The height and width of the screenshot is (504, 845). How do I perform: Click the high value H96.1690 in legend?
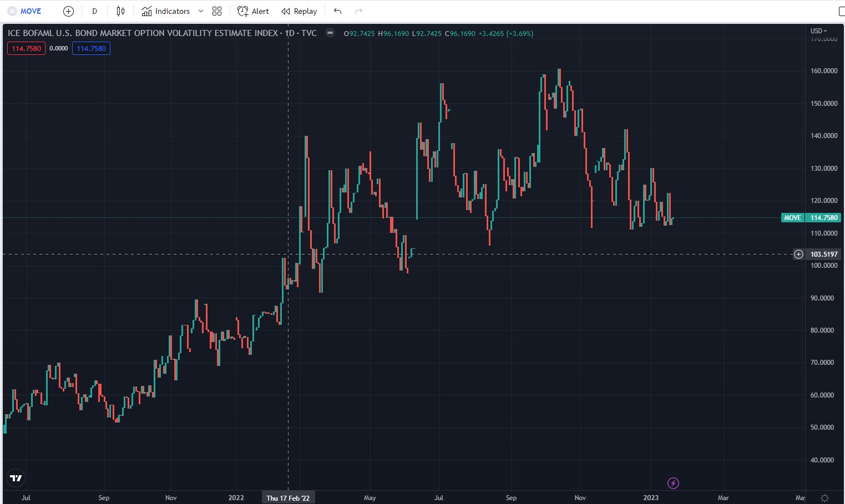tap(393, 33)
